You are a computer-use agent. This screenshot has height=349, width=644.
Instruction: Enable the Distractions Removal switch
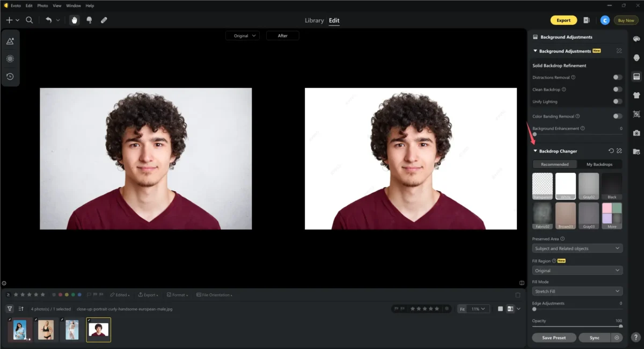[618, 77]
